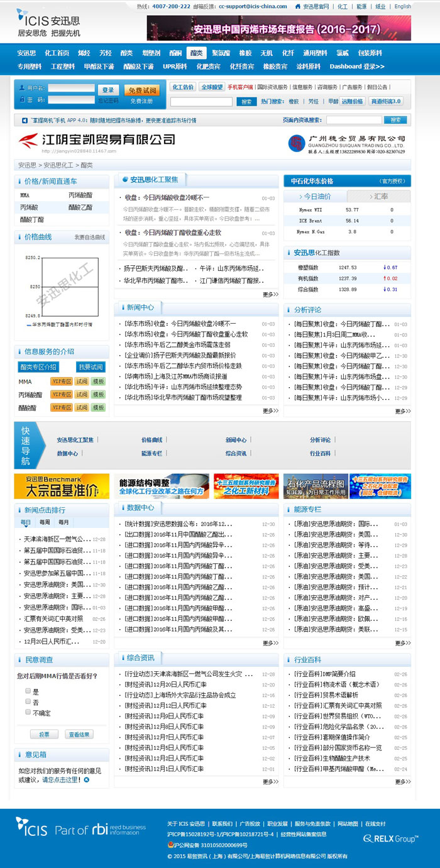
Task: Click the 远期价格 hot search link
Action: [353, 101]
